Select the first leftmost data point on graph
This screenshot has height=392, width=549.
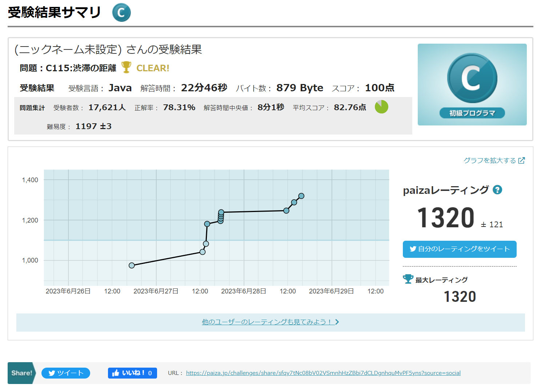click(132, 265)
